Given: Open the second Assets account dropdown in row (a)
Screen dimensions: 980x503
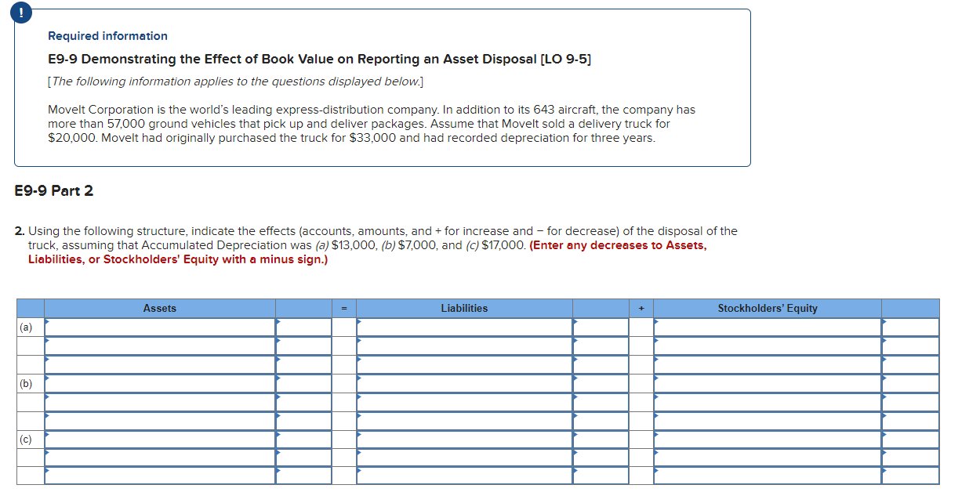Looking at the screenshot, I should pyautogui.click(x=157, y=346).
